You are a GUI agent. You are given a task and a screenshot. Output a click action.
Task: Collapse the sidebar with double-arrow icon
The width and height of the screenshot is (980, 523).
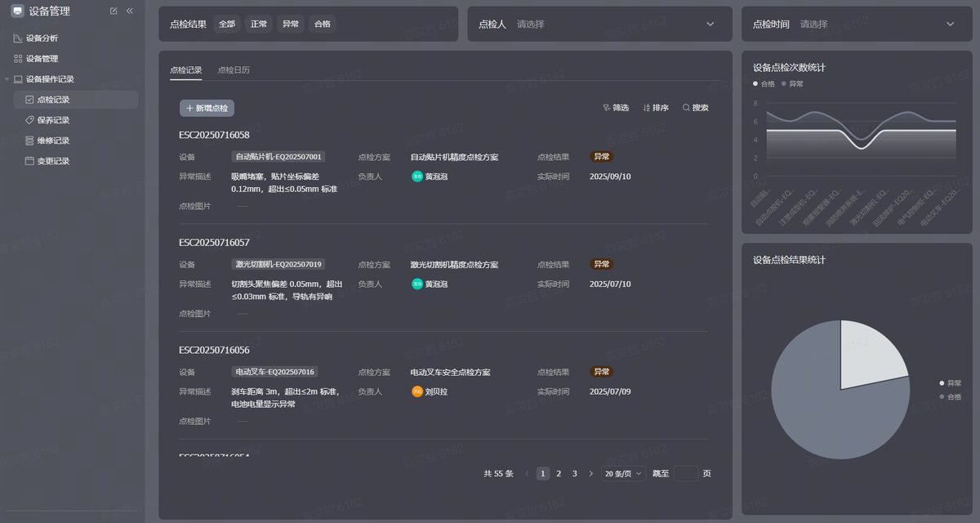click(130, 11)
